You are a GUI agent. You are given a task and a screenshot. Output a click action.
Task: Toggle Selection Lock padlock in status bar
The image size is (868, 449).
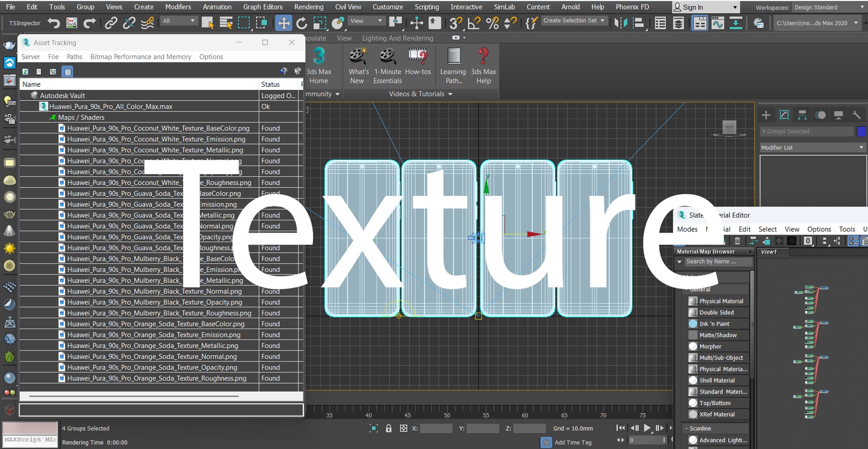point(388,428)
